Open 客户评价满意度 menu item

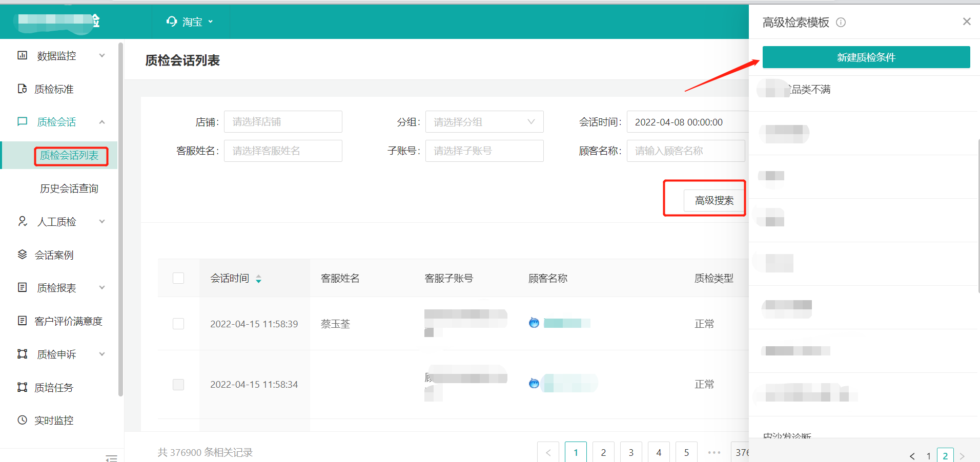coord(68,321)
